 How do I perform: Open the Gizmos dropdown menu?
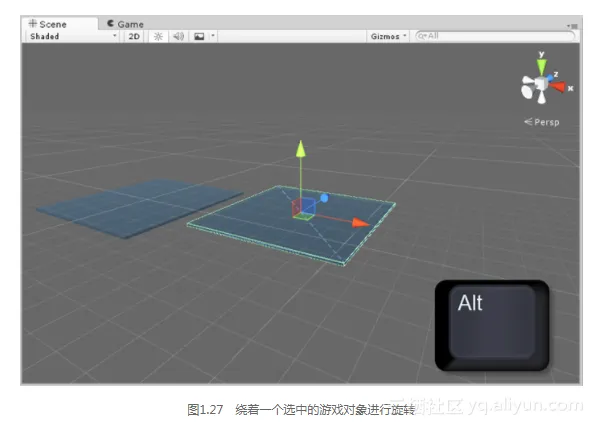point(388,36)
